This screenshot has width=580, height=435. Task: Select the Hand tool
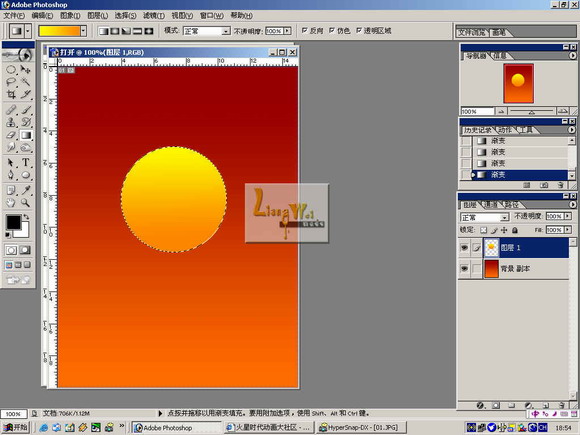11,202
